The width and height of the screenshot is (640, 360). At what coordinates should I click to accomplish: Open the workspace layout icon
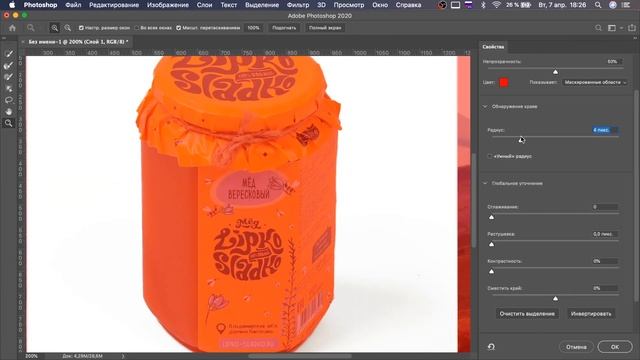[611, 28]
